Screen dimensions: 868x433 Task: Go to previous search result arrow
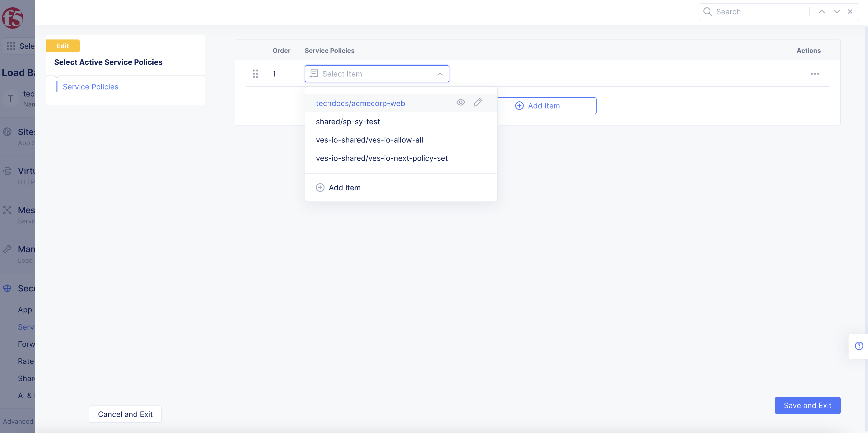pyautogui.click(x=822, y=12)
